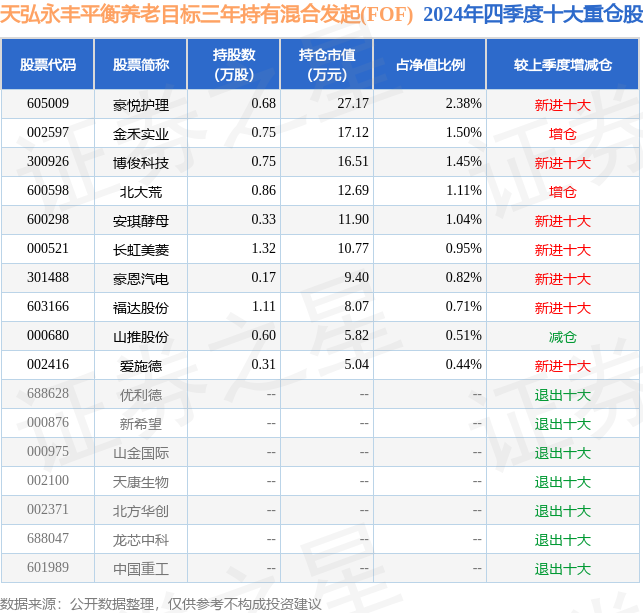Select stock code 000876
643x613 pixels.
click(x=48, y=423)
